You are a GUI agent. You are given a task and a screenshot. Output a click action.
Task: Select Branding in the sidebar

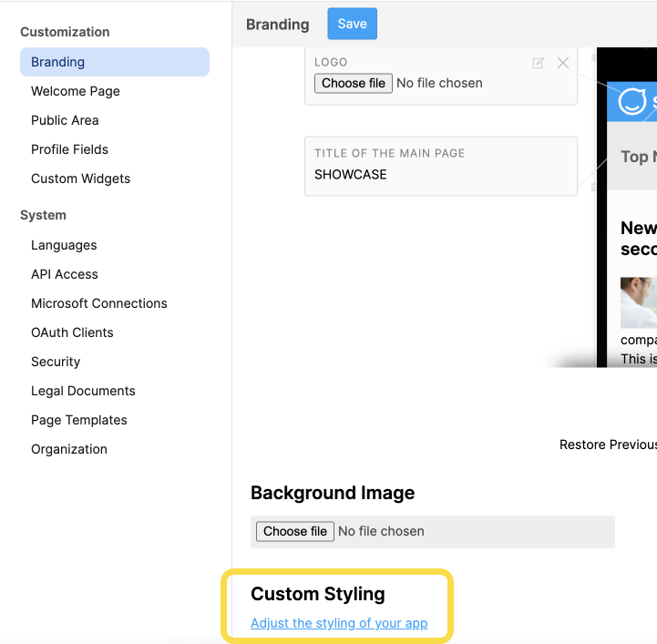coord(115,62)
